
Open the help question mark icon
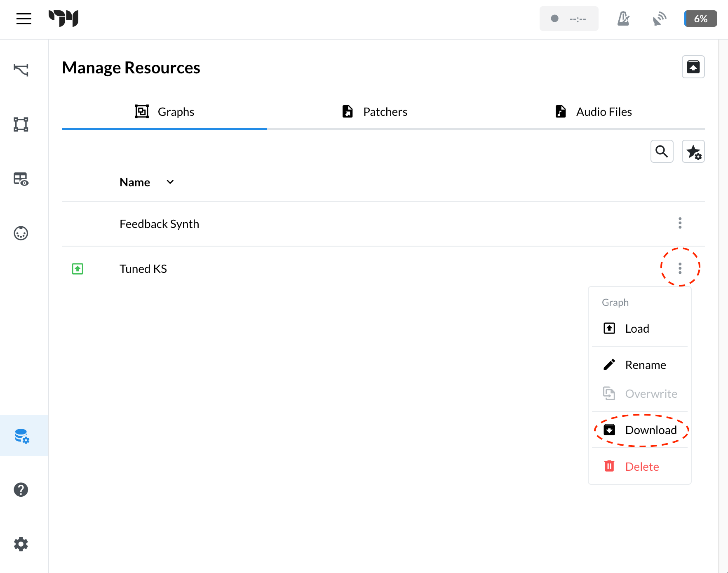click(21, 490)
